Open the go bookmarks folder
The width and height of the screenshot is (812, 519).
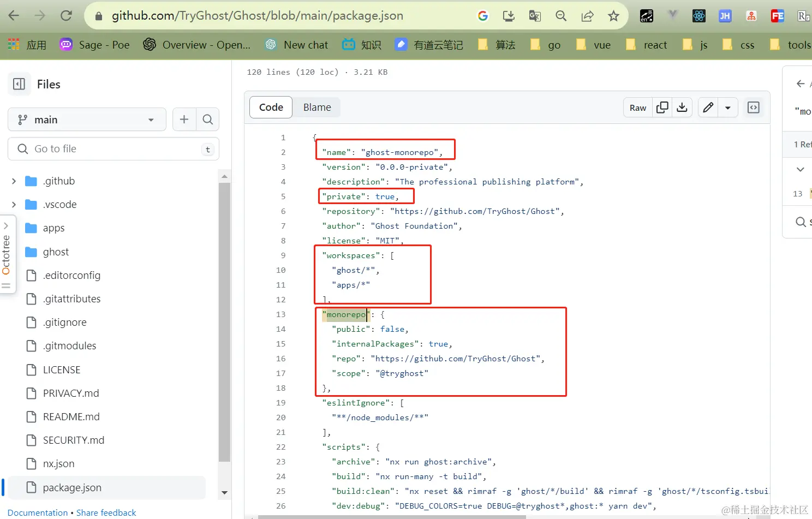(x=546, y=45)
